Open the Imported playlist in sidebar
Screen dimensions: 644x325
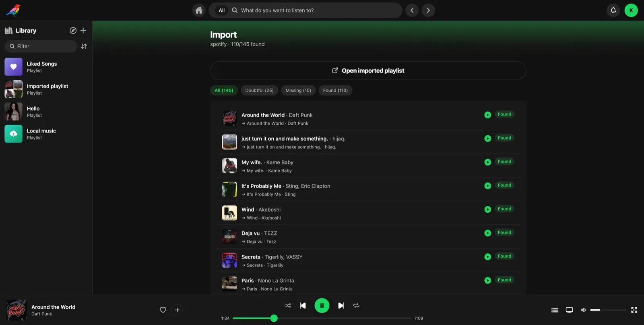coord(46,89)
